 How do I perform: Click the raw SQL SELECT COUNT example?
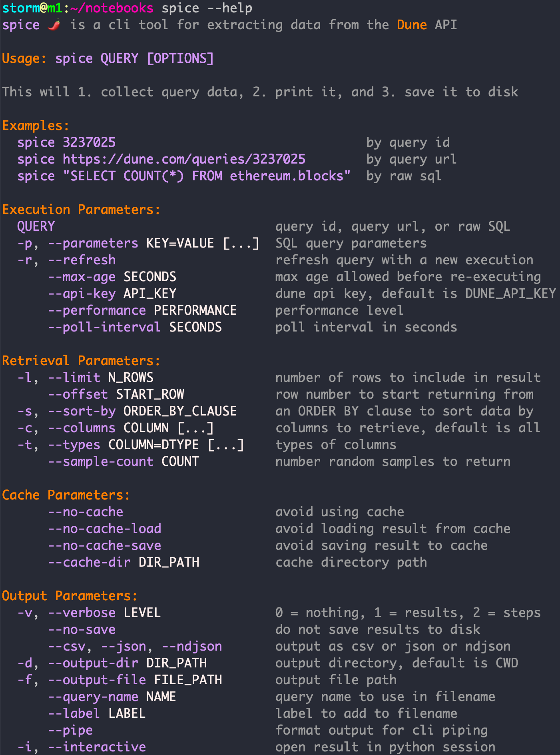pyautogui.click(x=207, y=176)
